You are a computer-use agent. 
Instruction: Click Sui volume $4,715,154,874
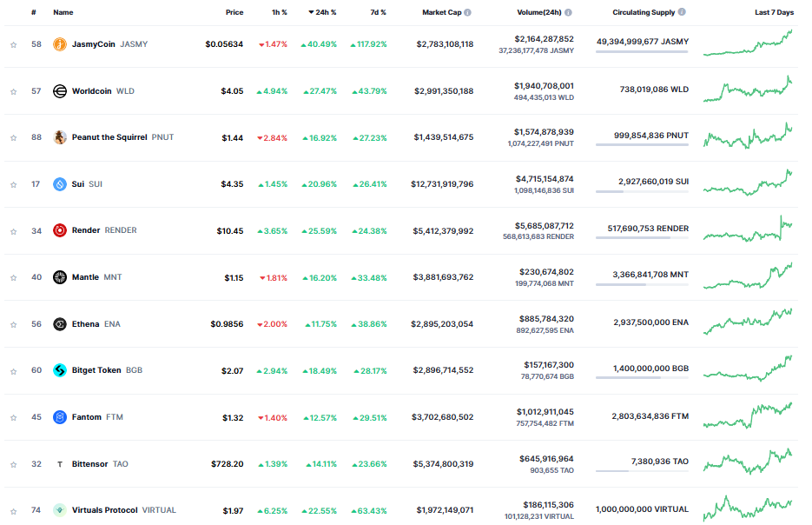pyautogui.click(x=545, y=179)
